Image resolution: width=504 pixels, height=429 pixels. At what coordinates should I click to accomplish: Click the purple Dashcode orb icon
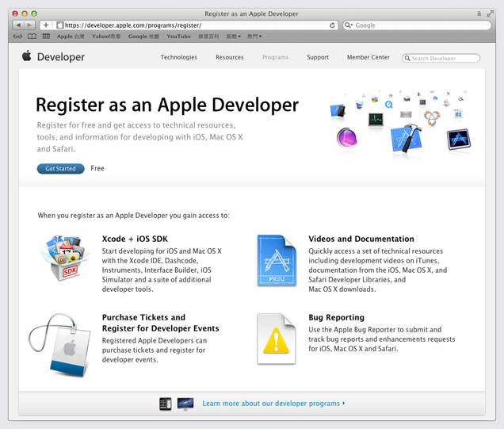tap(347, 138)
